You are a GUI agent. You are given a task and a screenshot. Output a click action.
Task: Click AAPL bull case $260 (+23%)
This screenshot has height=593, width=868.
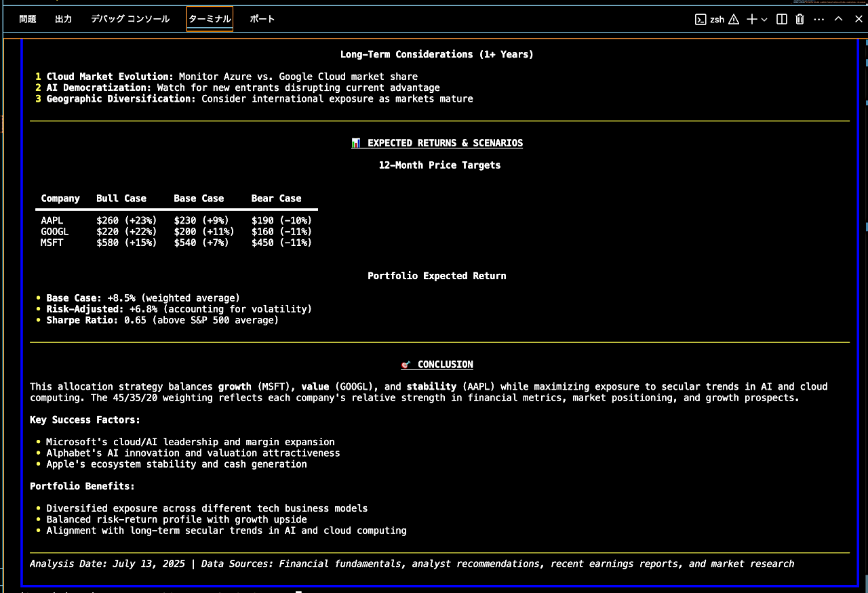click(127, 220)
